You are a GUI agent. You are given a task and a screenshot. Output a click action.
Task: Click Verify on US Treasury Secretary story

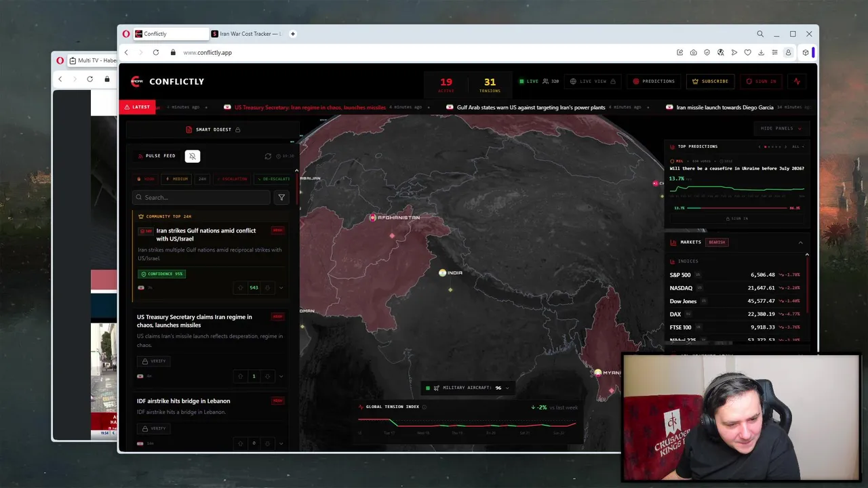tap(154, 361)
